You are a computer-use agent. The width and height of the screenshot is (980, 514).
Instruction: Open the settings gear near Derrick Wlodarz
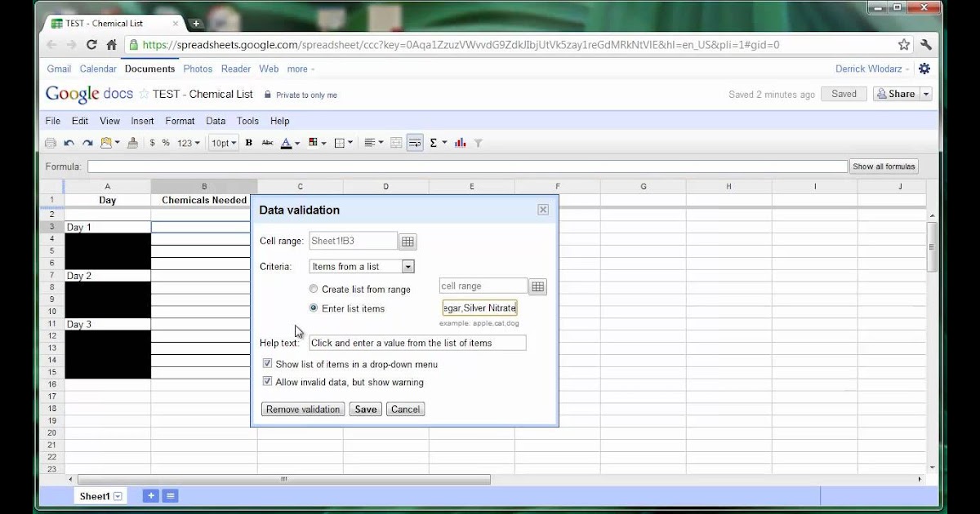tap(924, 69)
